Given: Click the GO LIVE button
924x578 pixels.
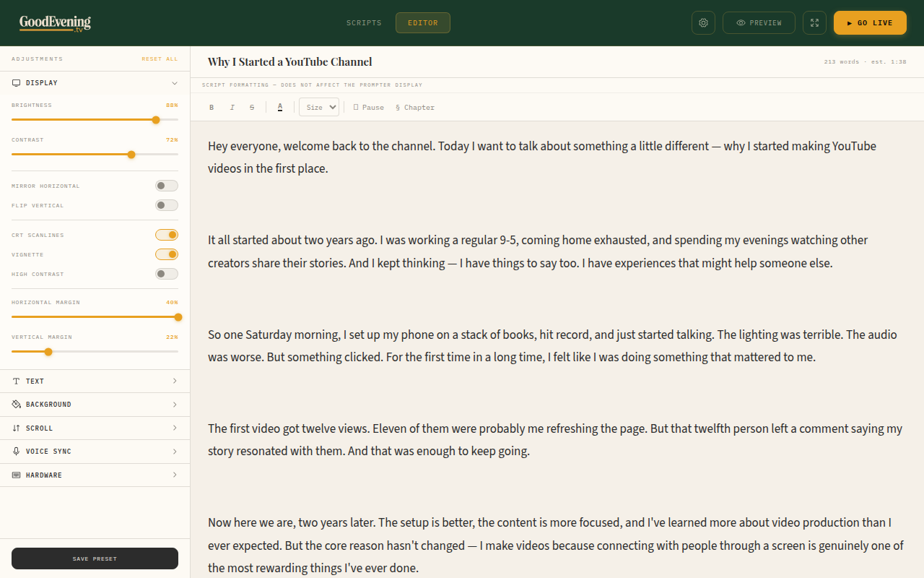Looking at the screenshot, I should point(869,22).
